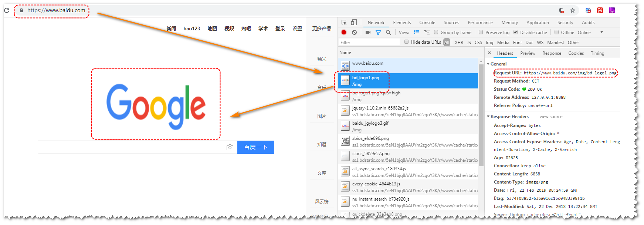The image size is (644, 225).
Task: Click the address bar URL text
Action: tap(56, 10)
